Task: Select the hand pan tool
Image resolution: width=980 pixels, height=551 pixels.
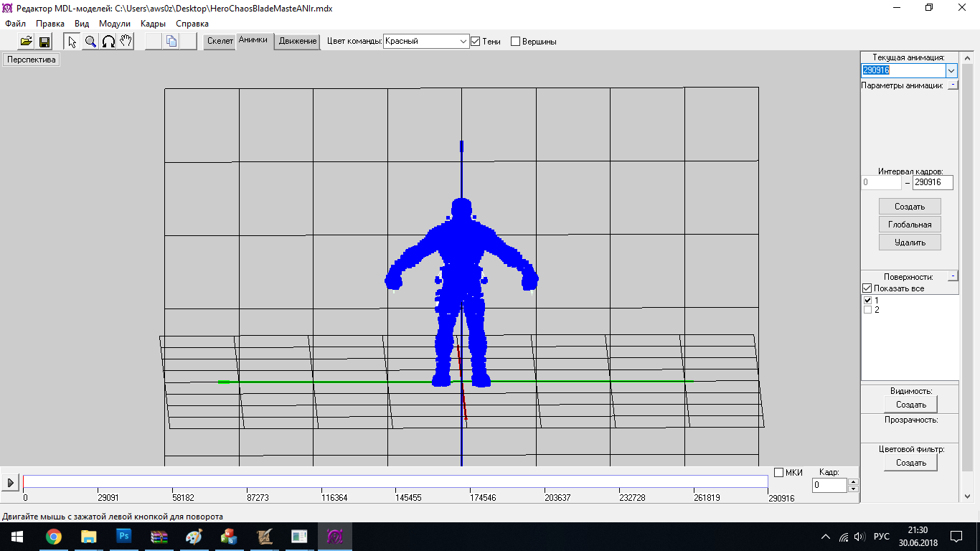Action: click(x=126, y=42)
